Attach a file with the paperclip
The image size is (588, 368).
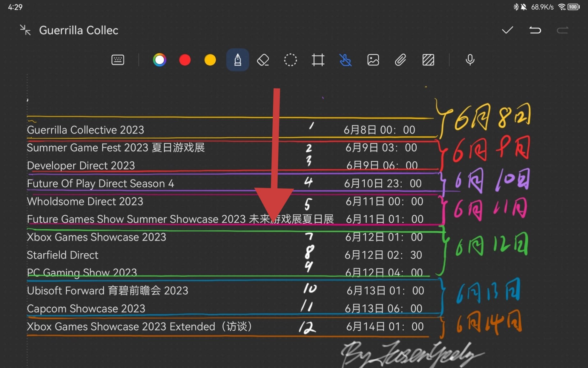pyautogui.click(x=400, y=60)
